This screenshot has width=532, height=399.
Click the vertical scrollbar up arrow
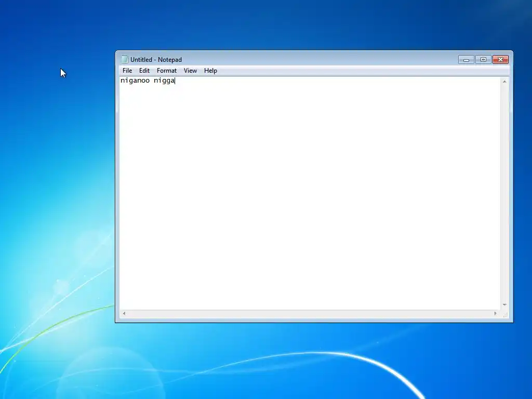point(504,82)
